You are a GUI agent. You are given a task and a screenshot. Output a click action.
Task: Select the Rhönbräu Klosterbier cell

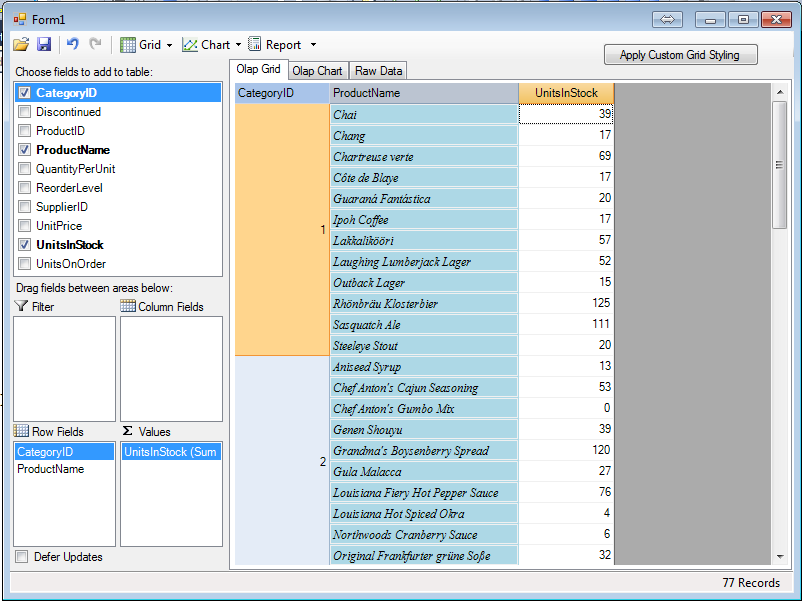(424, 303)
